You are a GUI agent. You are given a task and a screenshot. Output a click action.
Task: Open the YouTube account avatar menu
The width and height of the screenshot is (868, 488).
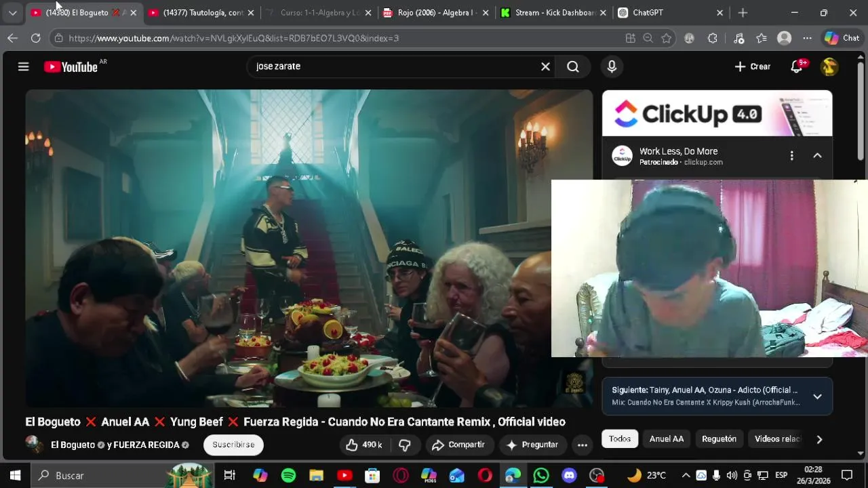pyautogui.click(x=829, y=66)
